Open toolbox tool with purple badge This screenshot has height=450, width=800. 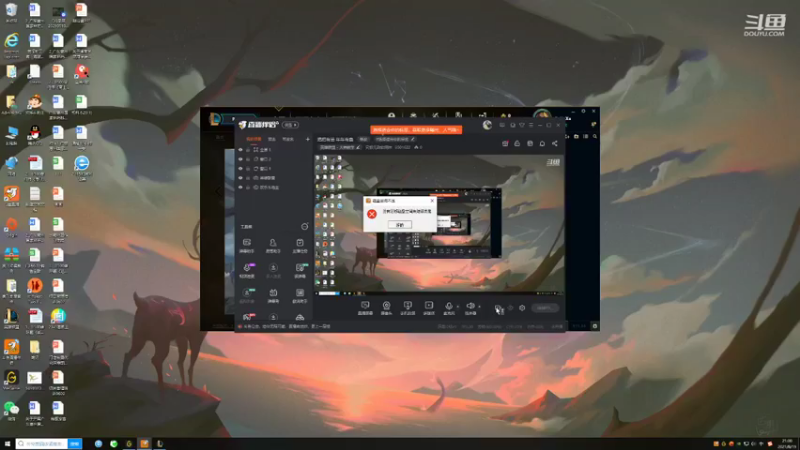[247, 270]
